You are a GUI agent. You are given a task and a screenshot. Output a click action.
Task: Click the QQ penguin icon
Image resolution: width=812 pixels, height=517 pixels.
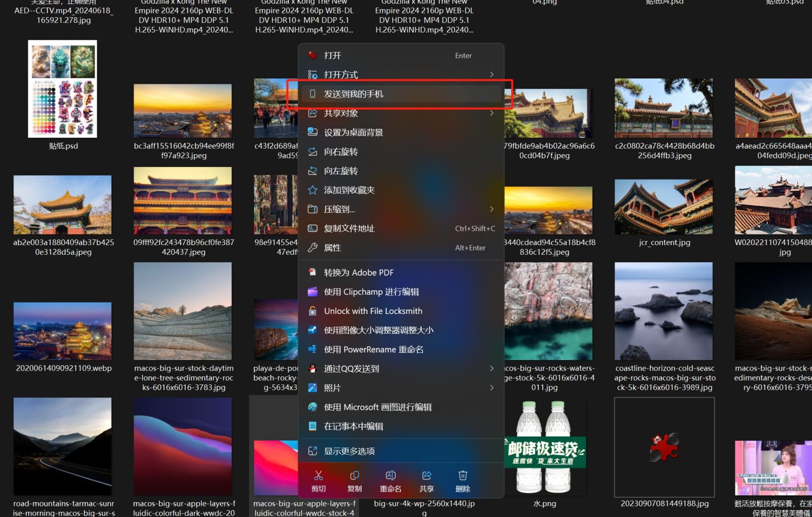[x=312, y=369]
